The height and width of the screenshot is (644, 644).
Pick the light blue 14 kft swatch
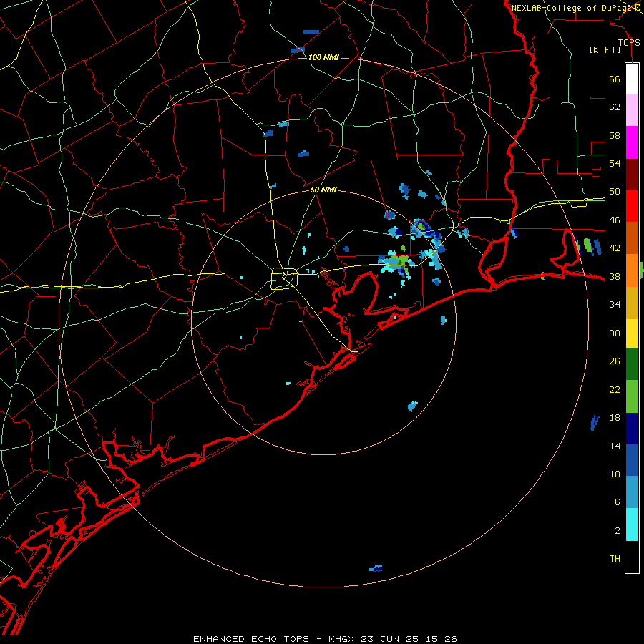(632, 492)
